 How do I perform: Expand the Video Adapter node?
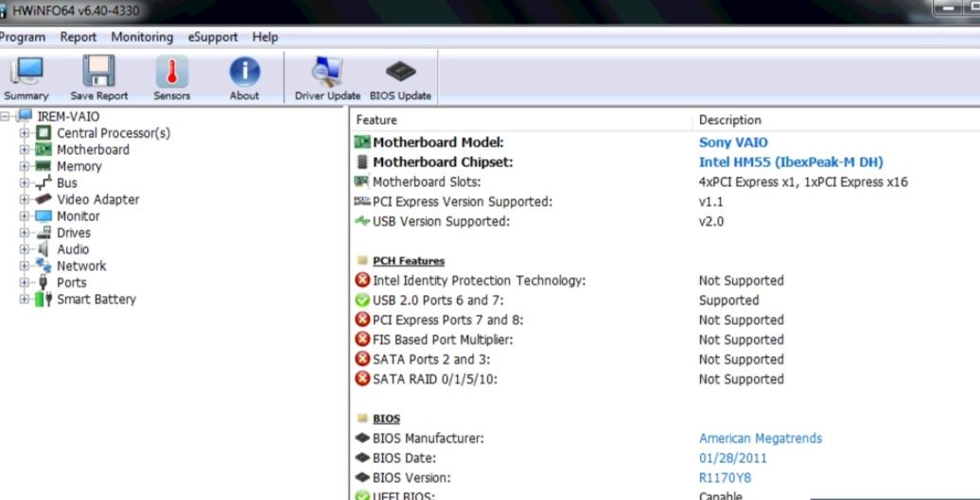25,199
